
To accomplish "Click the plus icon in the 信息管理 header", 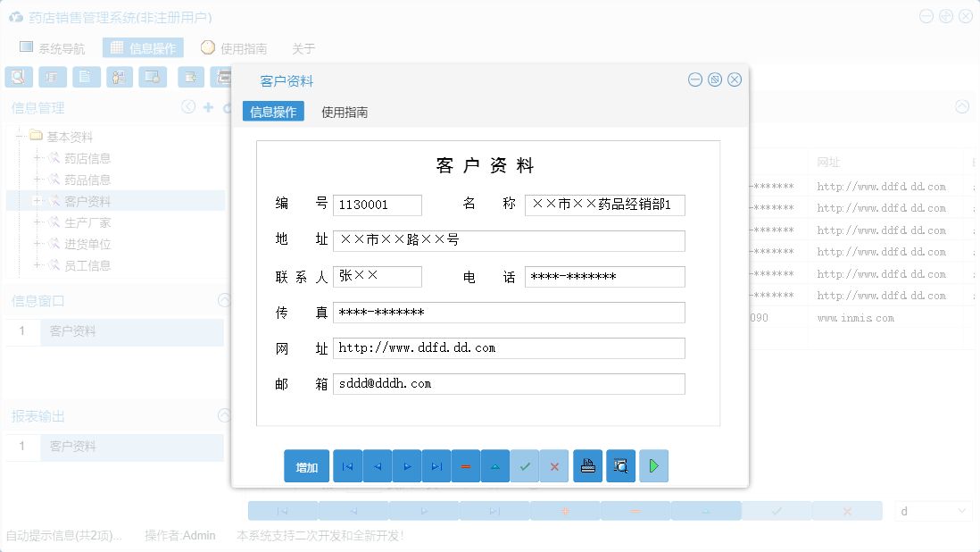I will click(x=207, y=106).
